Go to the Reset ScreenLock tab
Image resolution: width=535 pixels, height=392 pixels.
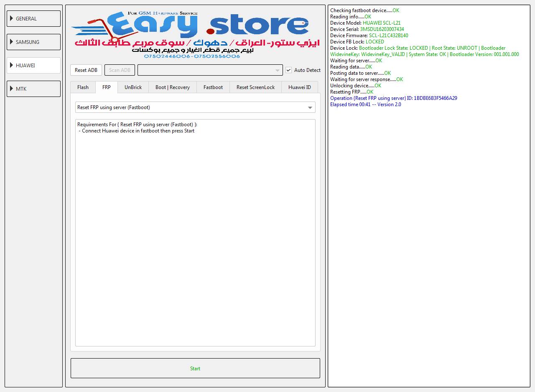pos(256,87)
